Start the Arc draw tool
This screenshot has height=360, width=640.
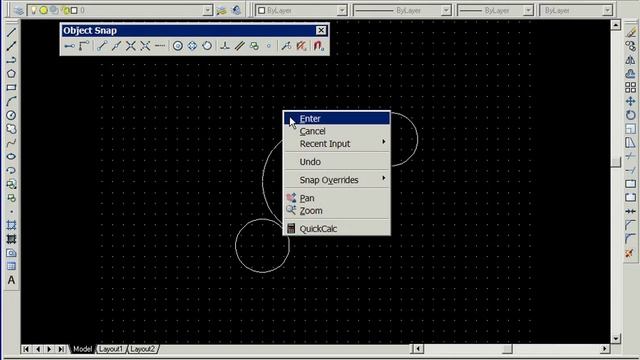[11, 101]
